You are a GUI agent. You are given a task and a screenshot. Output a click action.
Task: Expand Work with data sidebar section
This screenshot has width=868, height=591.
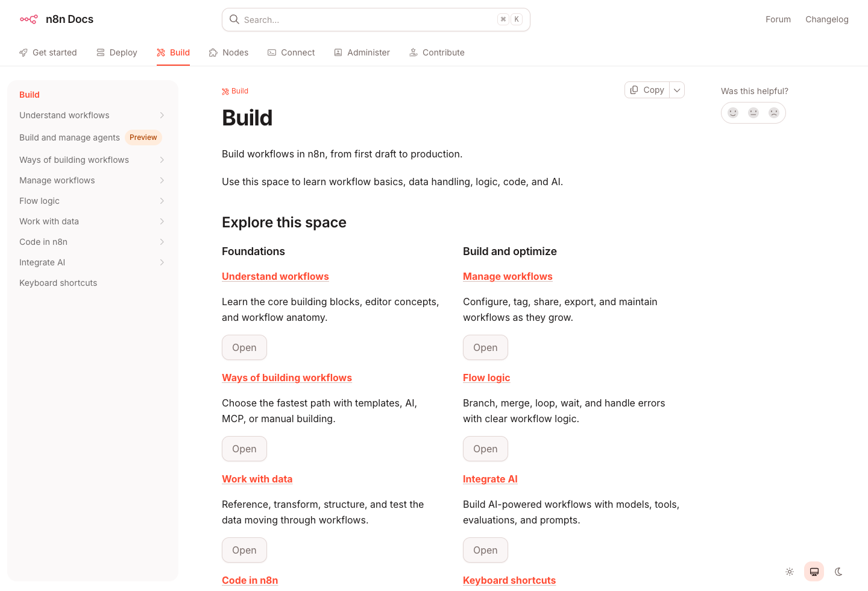point(162,221)
